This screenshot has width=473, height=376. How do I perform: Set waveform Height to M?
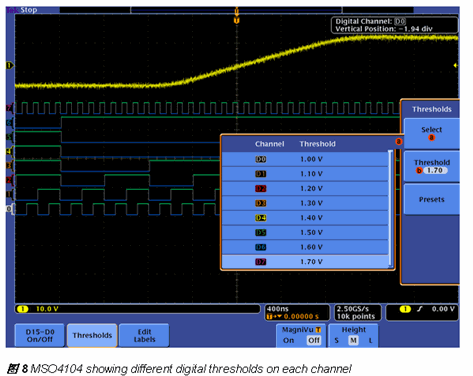point(353,340)
